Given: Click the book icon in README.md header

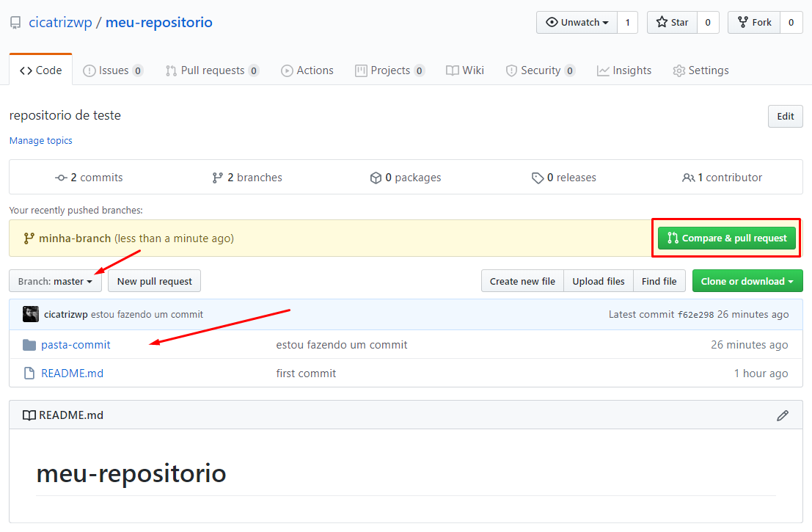Looking at the screenshot, I should point(29,415).
